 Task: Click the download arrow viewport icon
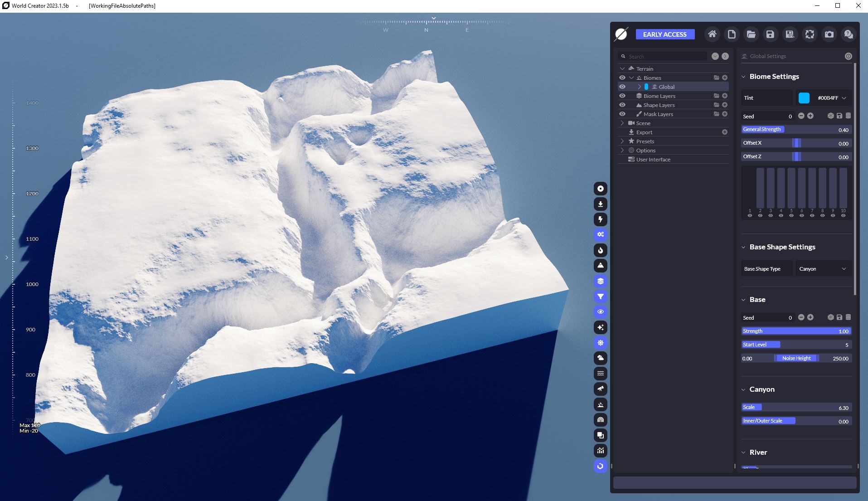[601, 204]
